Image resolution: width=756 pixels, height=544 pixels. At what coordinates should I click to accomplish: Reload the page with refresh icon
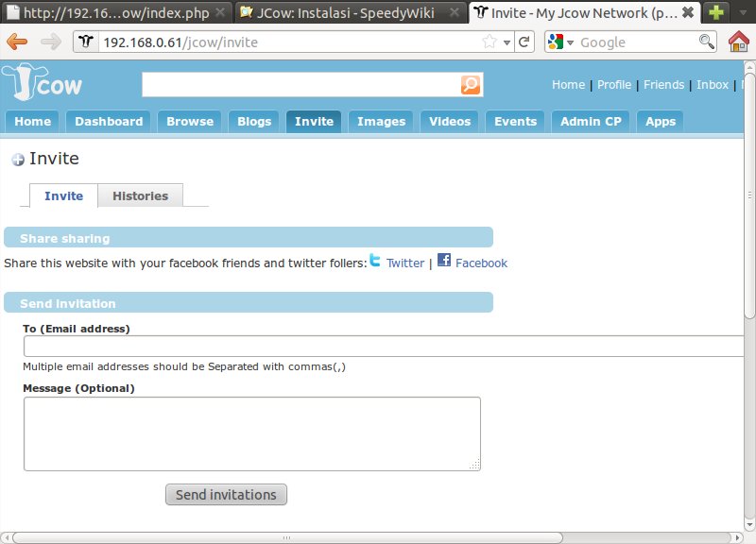pyautogui.click(x=525, y=42)
